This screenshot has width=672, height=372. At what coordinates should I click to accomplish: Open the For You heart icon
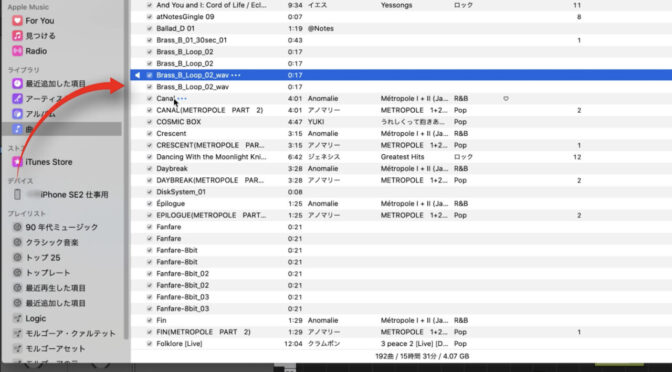[x=17, y=21]
